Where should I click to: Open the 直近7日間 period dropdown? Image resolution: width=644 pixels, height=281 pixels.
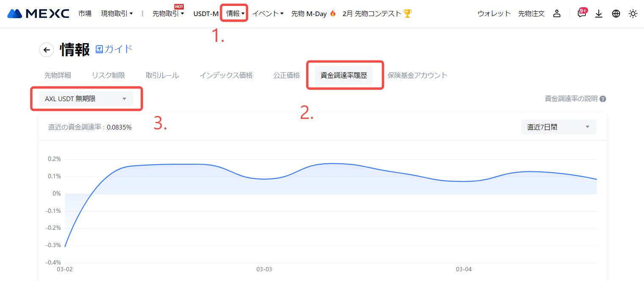click(x=558, y=127)
